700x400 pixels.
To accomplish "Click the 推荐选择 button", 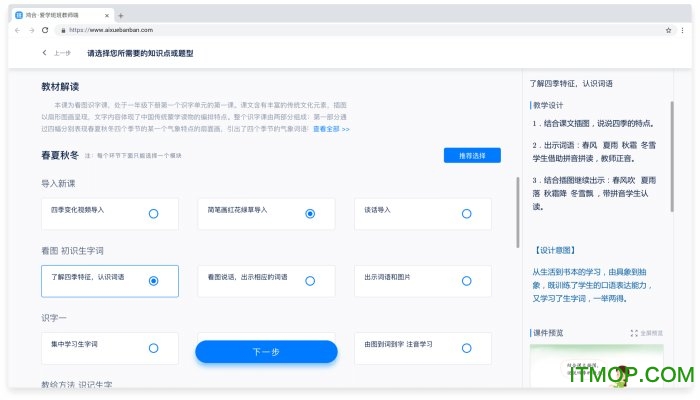I will click(472, 155).
